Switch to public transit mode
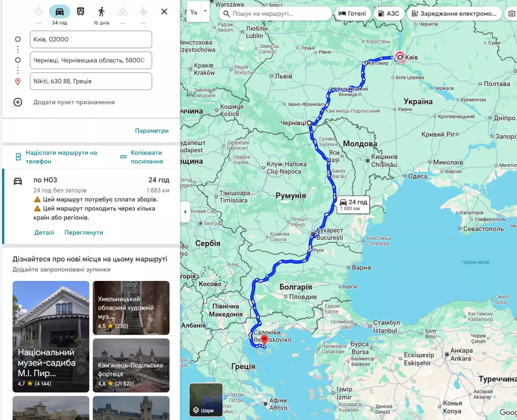The width and height of the screenshot is (517, 420). 81,12
